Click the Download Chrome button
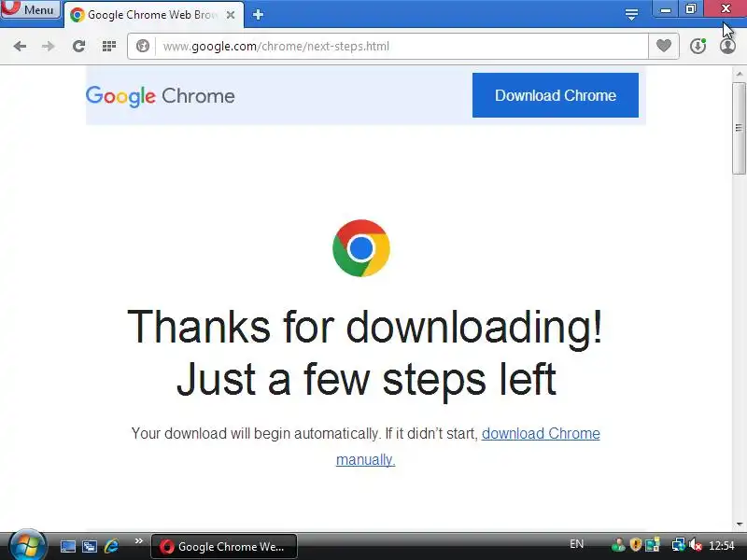Viewport: 747px width, 560px height. [x=556, y=95]
